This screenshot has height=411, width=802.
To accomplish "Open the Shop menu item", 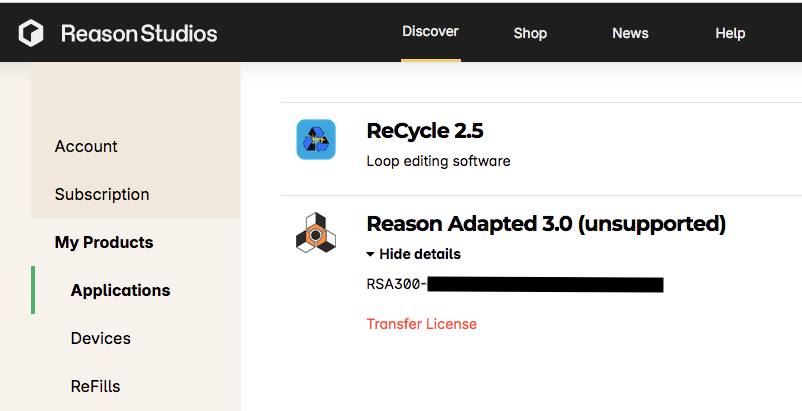I will click(530, 33).
